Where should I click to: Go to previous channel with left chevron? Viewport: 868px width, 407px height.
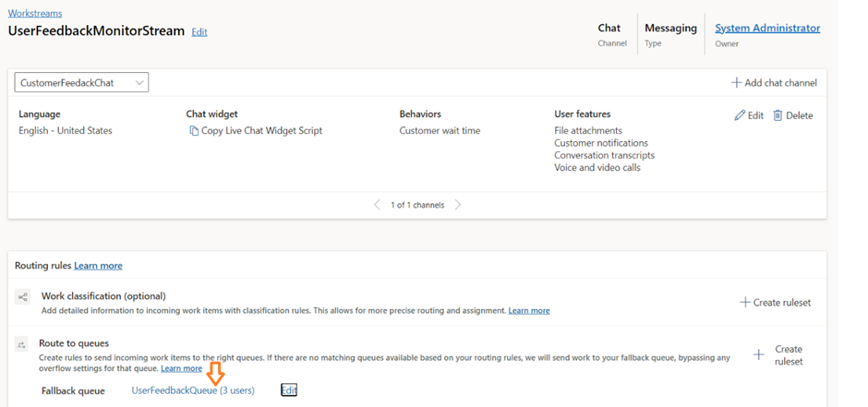point(377,205)
